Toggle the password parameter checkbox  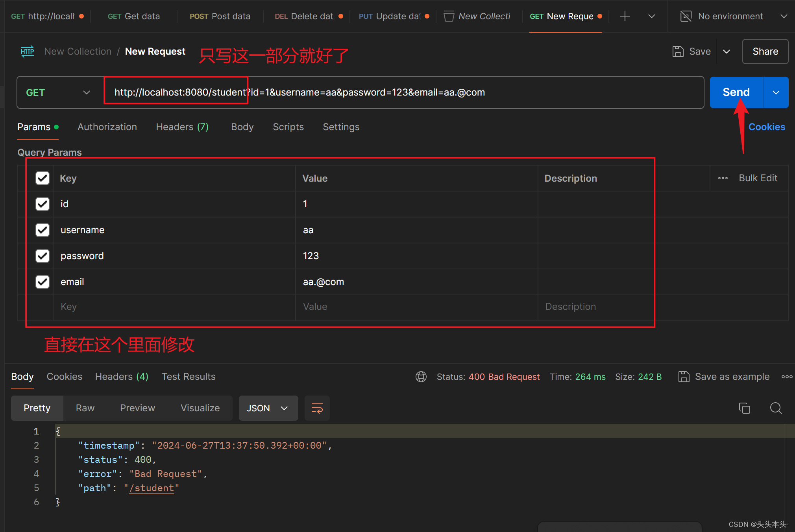(43, 256)
